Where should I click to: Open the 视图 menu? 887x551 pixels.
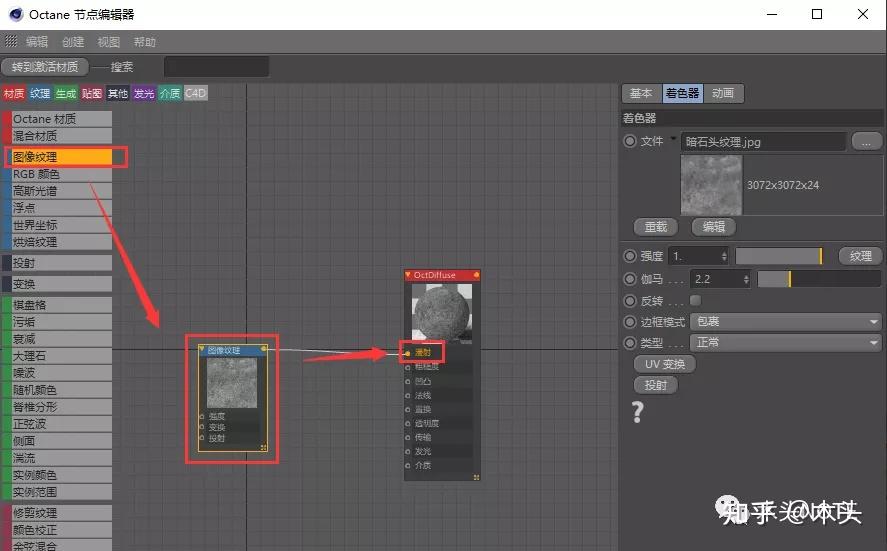[x=109, y=42]
